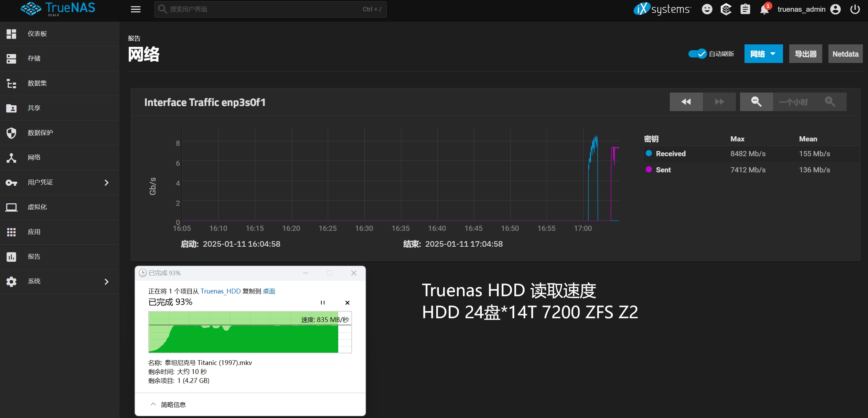Step chart forward with fast-forward button
This screenshot has width=868, height=418.
719,102
